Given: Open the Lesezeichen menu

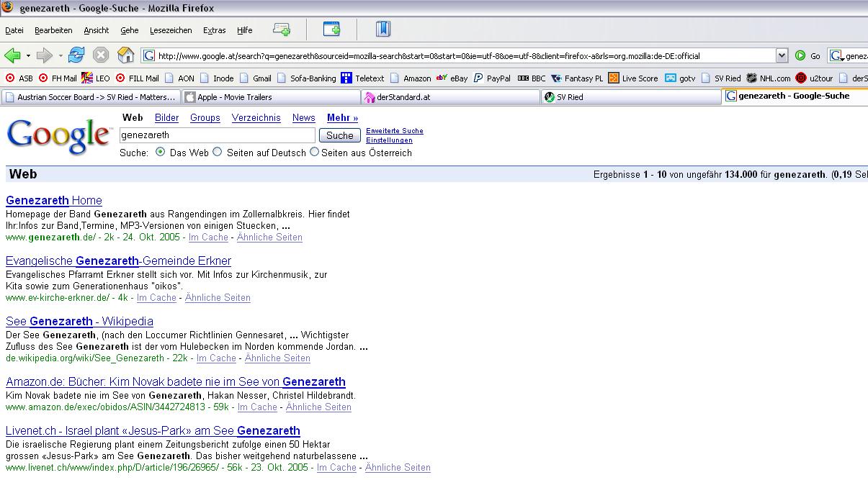Looking at the screenshot, I should (171, 30).
